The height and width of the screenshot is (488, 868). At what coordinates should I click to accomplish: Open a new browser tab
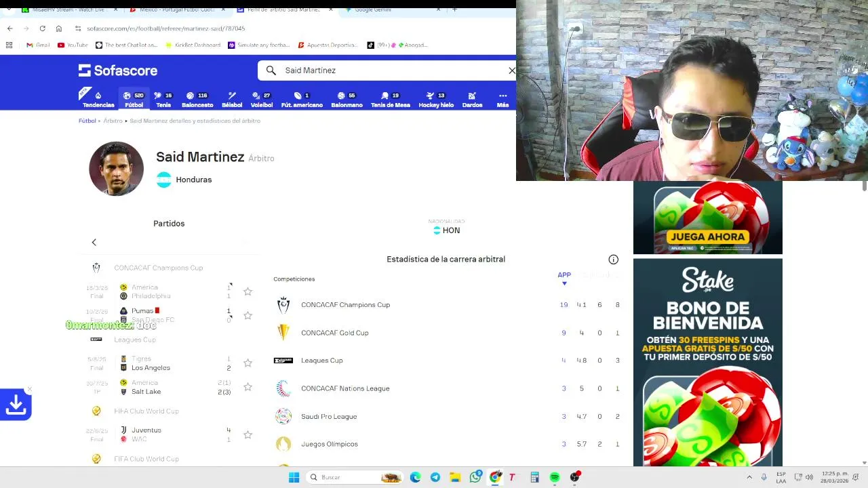click(454, 9)
